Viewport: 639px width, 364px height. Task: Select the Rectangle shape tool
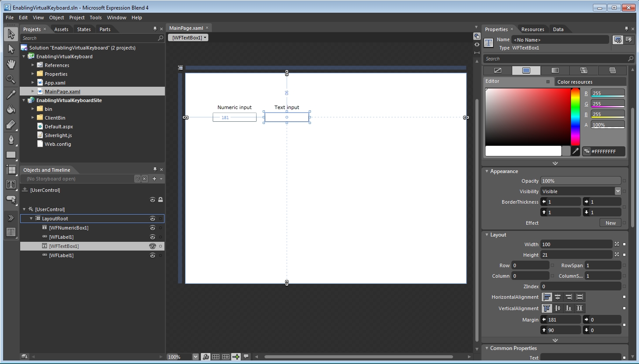point(11,155)
